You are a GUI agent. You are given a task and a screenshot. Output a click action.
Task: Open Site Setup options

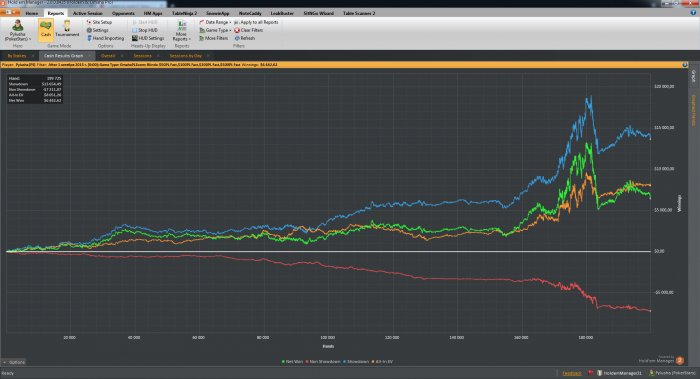point(99,22)
